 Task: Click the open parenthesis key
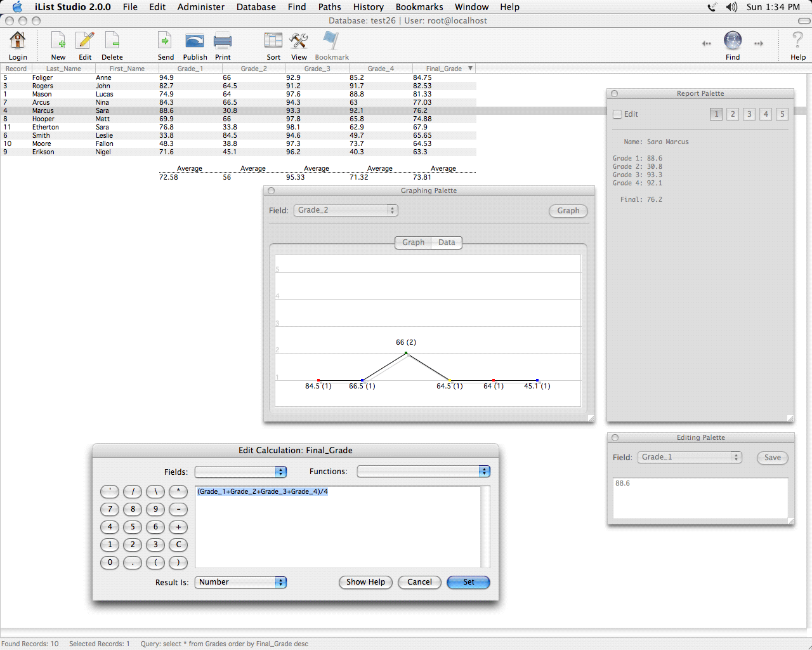(155, 562)
